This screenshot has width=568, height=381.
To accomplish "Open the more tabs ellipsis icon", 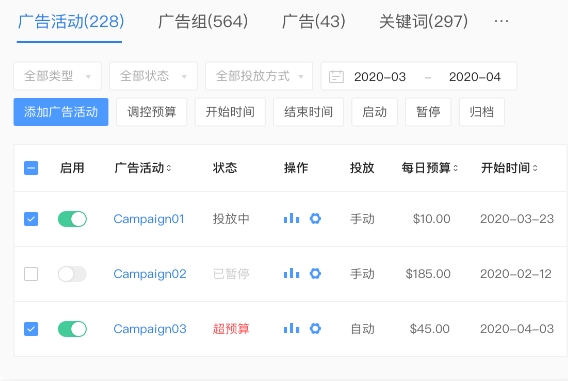I will (x=501, y=21).
